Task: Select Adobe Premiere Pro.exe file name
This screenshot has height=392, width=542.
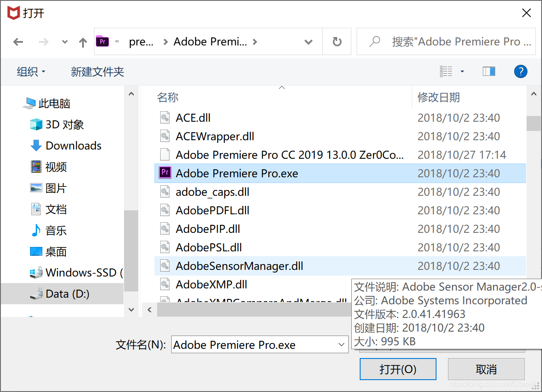Action: tap(237, 173)
